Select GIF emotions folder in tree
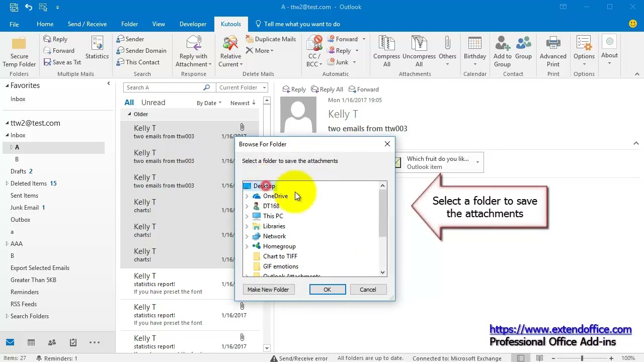644x362 pixels. [280, 266]
